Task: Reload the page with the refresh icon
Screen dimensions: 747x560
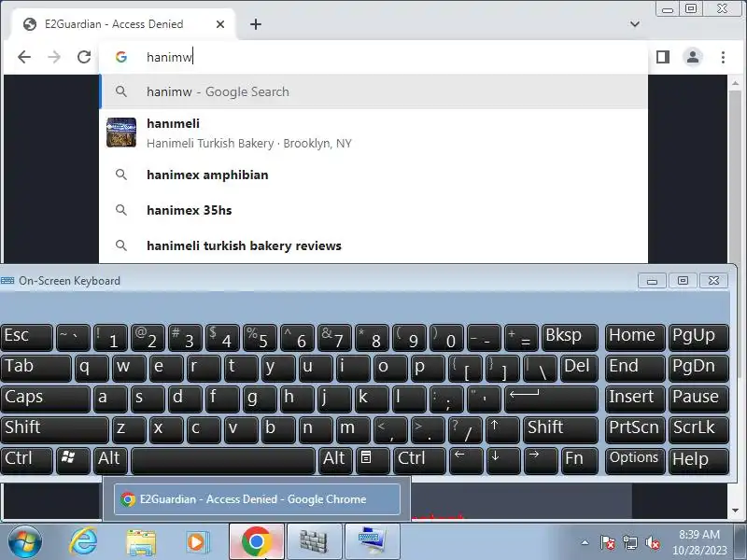Action: [84, 57]
